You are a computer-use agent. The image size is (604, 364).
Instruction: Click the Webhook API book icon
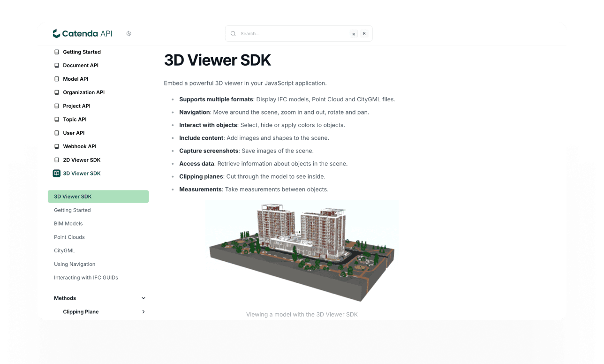point(56,146)
